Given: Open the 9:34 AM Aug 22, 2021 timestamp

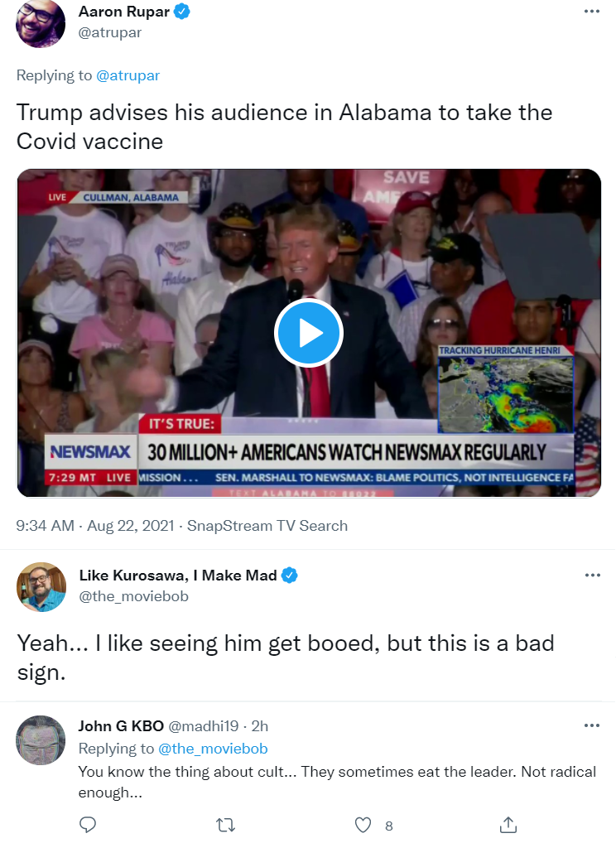Looking at the screenshot, I should [x=95, y=525].
